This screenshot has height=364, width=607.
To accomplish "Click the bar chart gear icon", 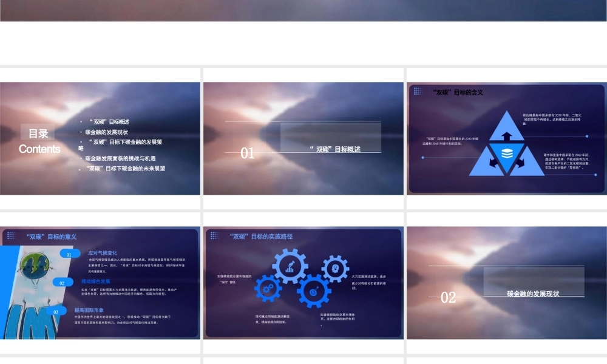I will [290, 266].
